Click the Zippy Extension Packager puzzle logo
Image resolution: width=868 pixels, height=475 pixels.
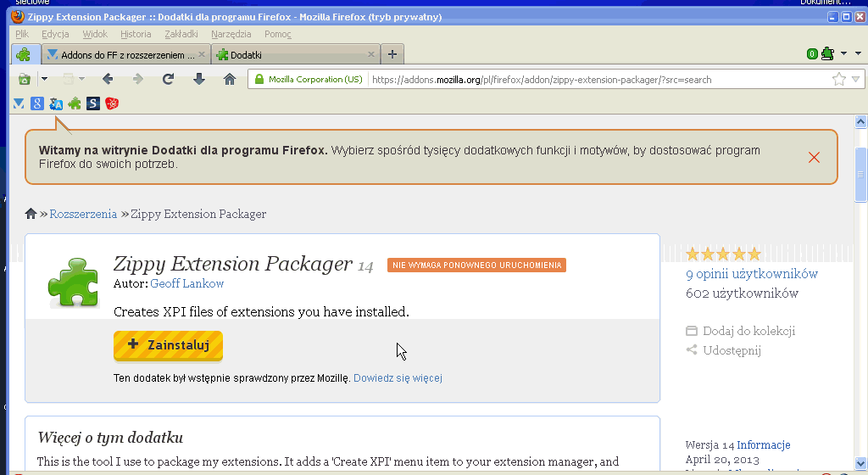pos(73,282)
